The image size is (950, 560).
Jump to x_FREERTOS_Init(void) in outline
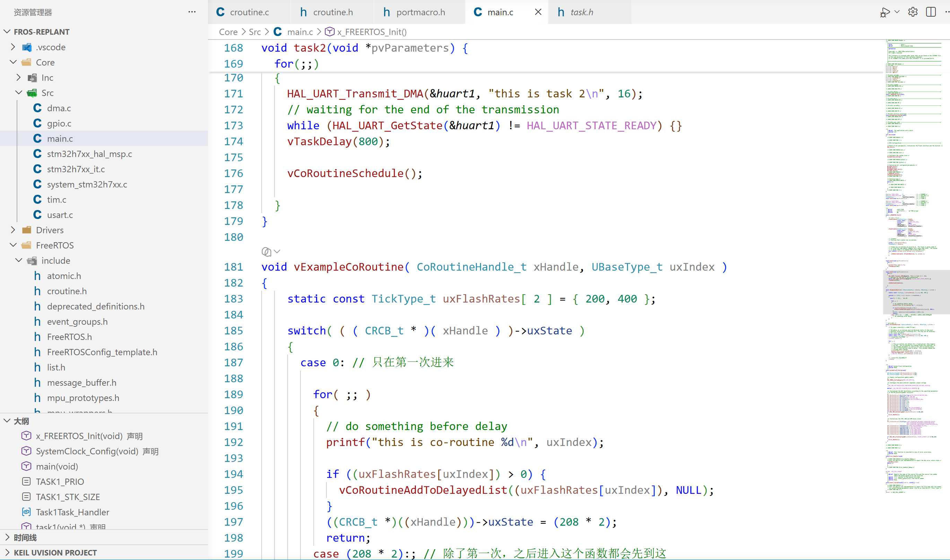coord(104,436)
